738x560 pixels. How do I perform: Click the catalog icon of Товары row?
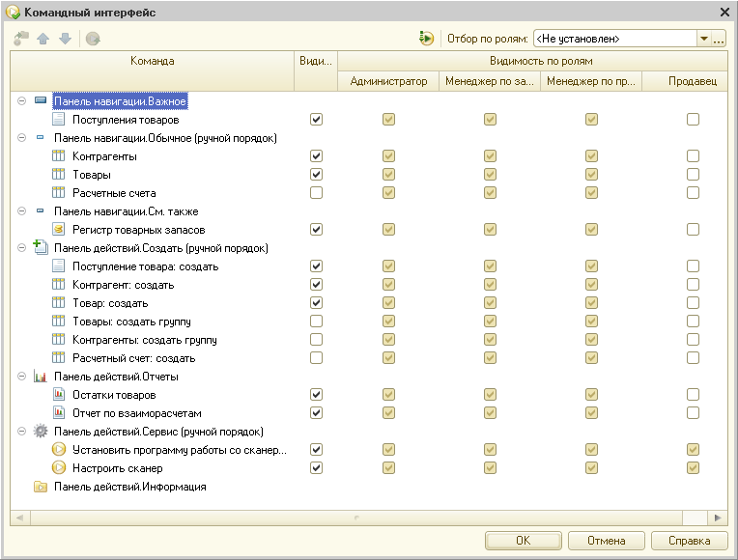pos(58,174)
